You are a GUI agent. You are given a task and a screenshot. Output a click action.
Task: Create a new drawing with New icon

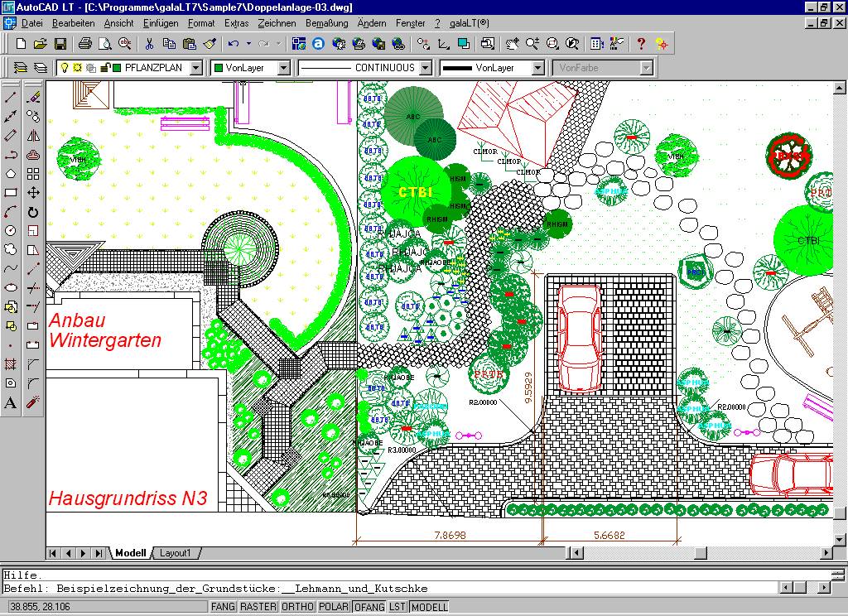(x=21, y=44)
